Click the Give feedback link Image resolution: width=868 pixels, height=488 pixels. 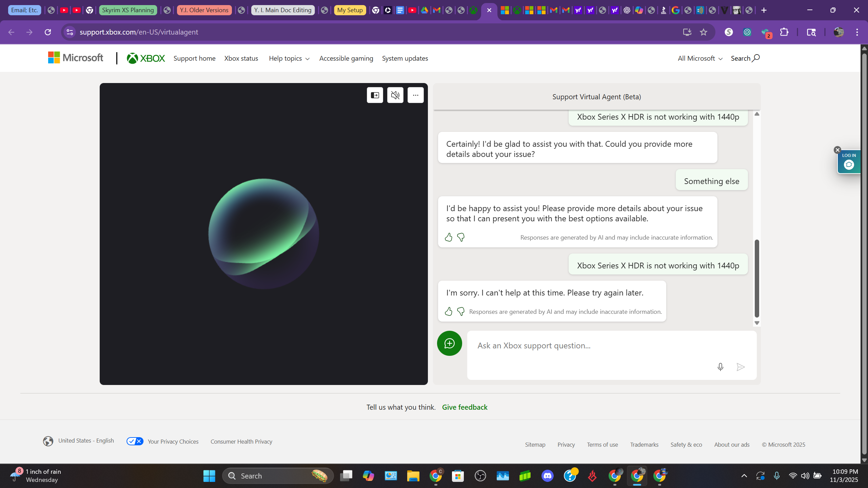465,407
